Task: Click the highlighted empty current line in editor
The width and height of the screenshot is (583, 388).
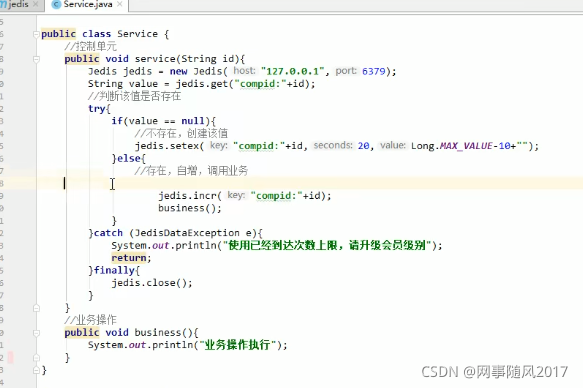Action: pos(310,183)
